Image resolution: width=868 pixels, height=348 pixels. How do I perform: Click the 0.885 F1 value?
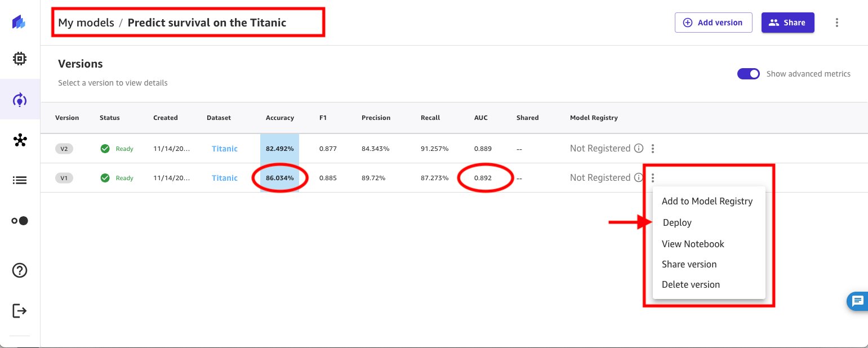328,178
